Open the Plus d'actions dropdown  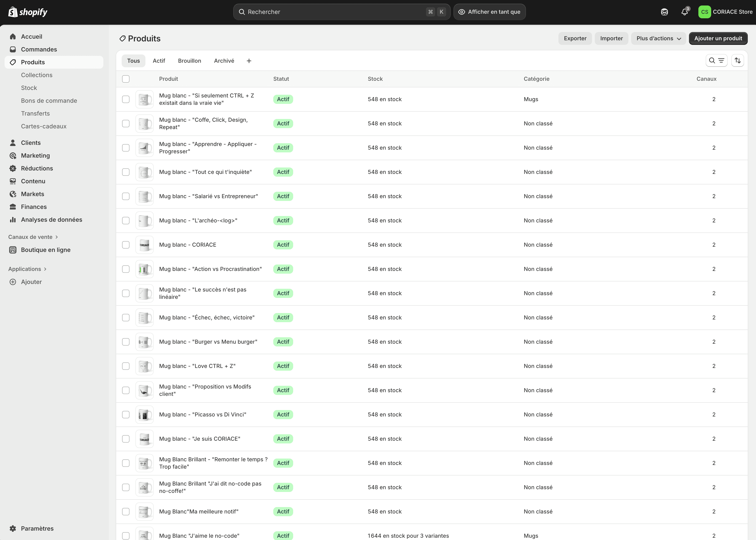click(x=658, y=38)
